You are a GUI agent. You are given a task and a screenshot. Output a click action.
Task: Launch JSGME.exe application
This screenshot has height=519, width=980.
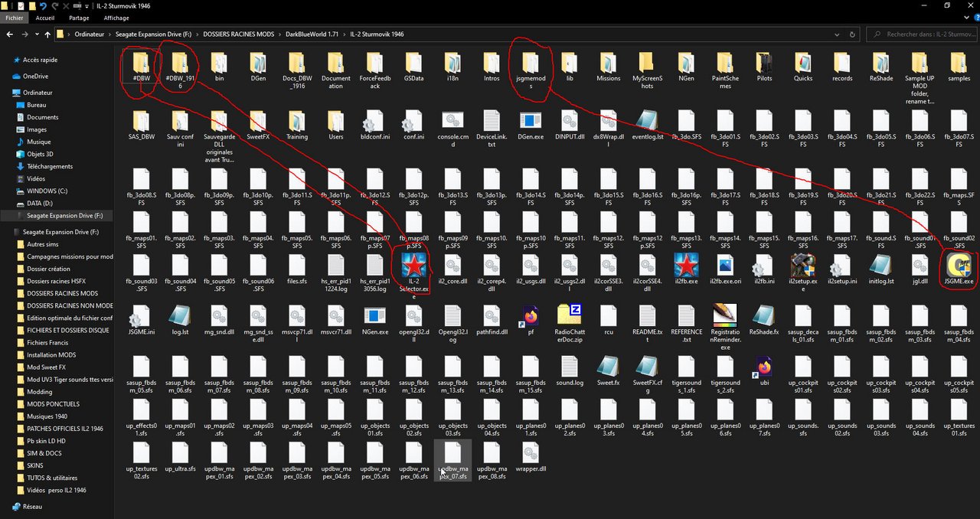coord(959,269)
